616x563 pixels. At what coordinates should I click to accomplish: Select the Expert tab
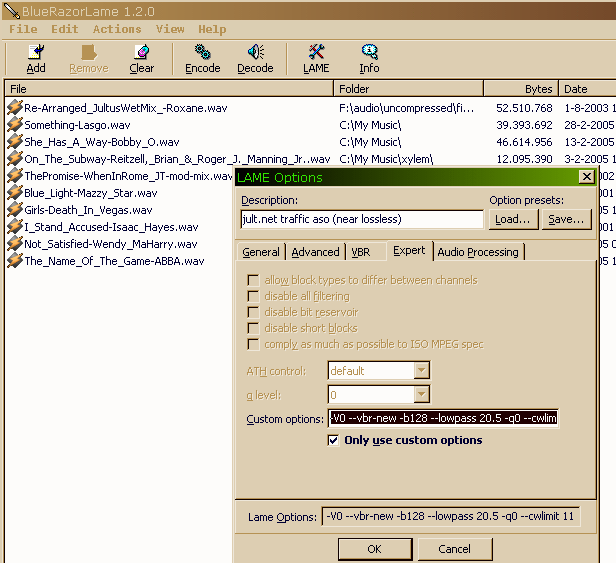click(x=409, y=250)
